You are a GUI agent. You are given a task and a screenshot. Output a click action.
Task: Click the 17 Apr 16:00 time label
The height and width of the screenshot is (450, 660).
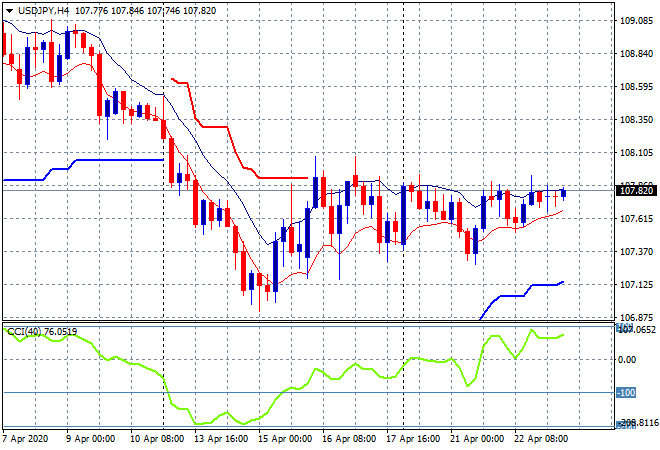pos(413,439)
